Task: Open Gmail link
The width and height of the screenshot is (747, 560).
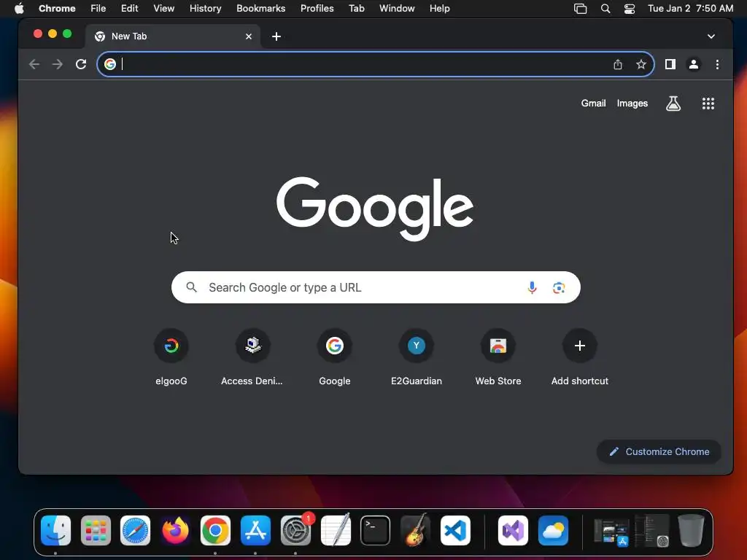Action: pyautogui.click(x=593, y=104)
